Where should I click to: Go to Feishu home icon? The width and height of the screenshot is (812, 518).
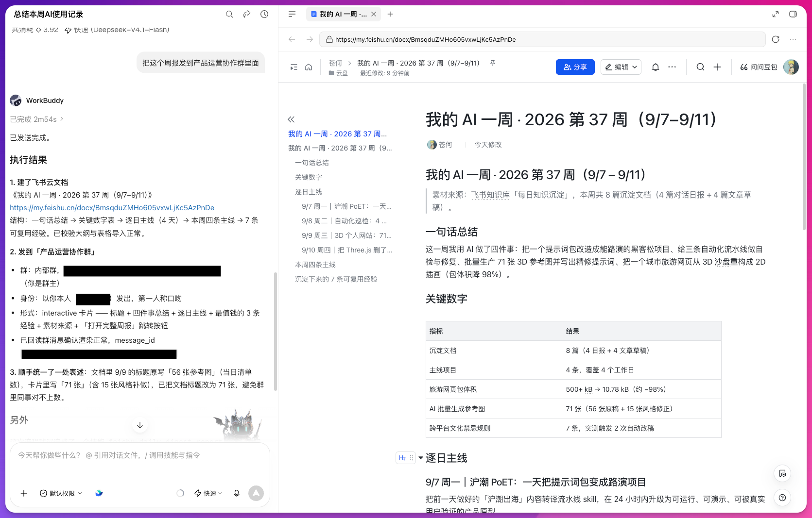[309, 67]
